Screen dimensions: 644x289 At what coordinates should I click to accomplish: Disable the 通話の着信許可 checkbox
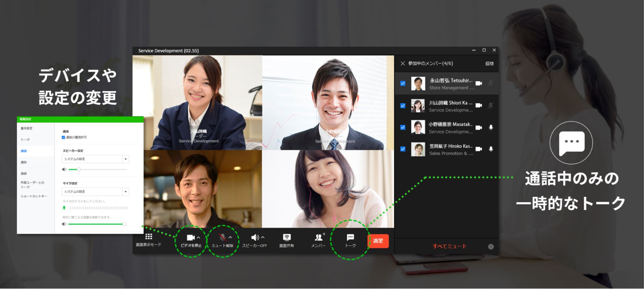[64, 137]
